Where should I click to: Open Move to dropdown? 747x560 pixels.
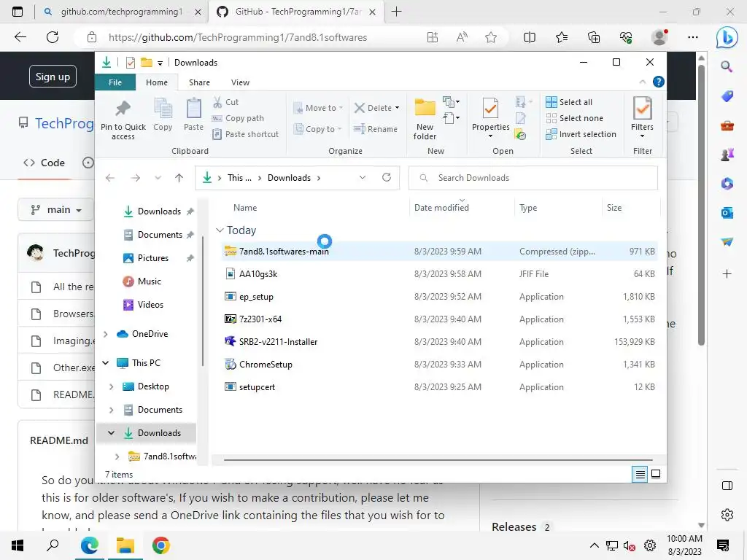click(x=318, y=108)
